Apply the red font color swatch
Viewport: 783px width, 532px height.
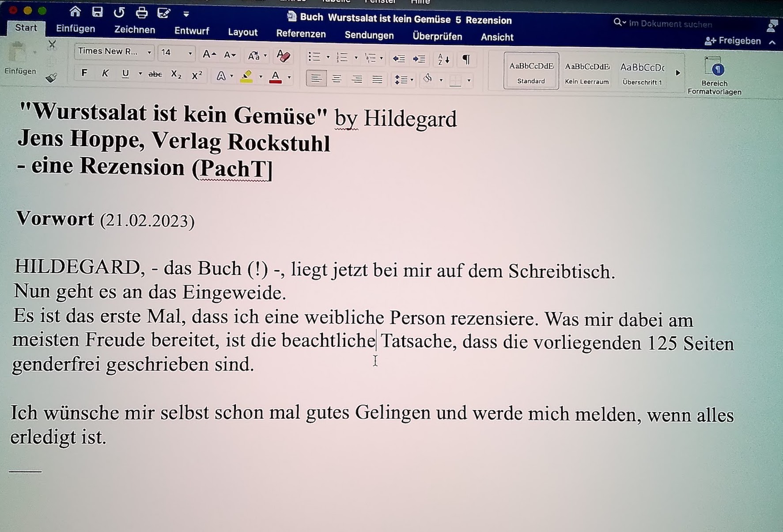(x=275, y=77)
